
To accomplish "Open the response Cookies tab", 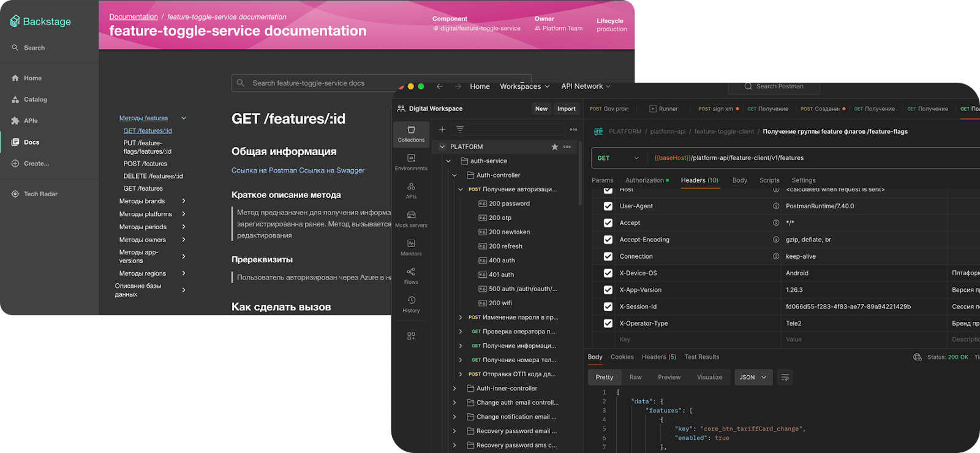I will point(622,357).
